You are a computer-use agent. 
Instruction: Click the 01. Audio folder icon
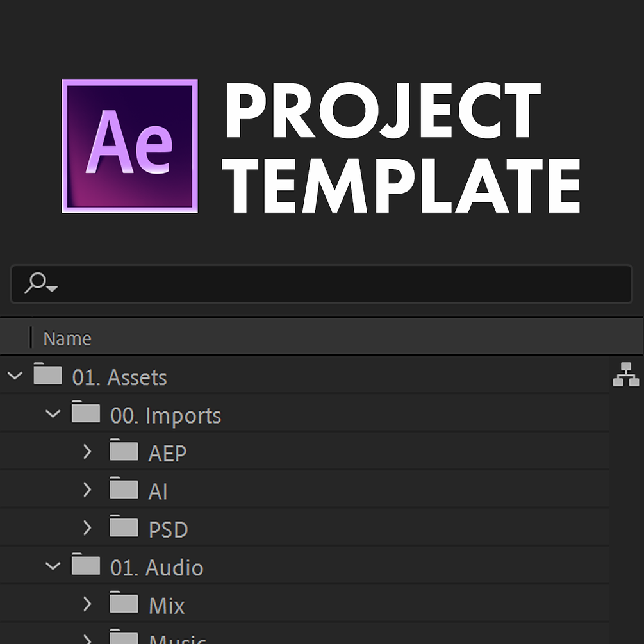pos(86,566)
